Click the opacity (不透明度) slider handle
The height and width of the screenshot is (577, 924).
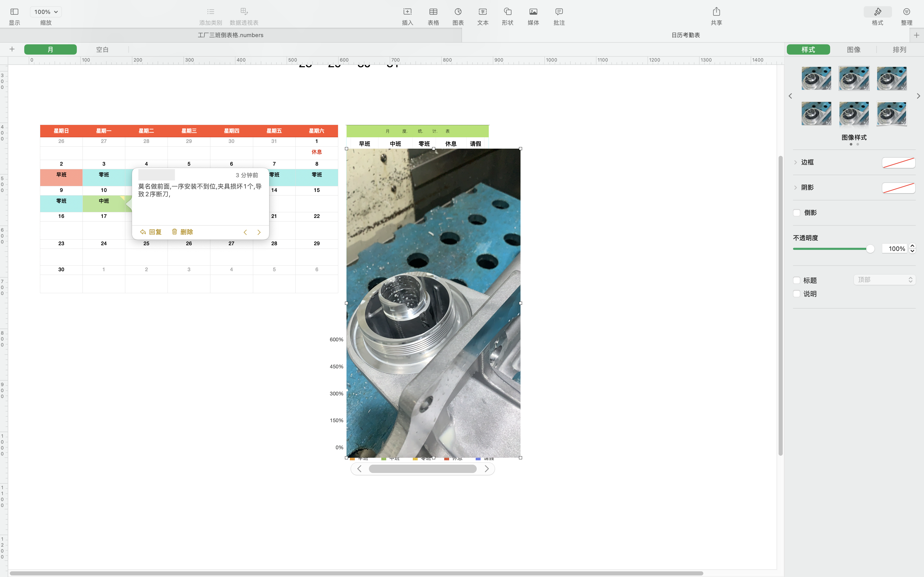point(870,249)
